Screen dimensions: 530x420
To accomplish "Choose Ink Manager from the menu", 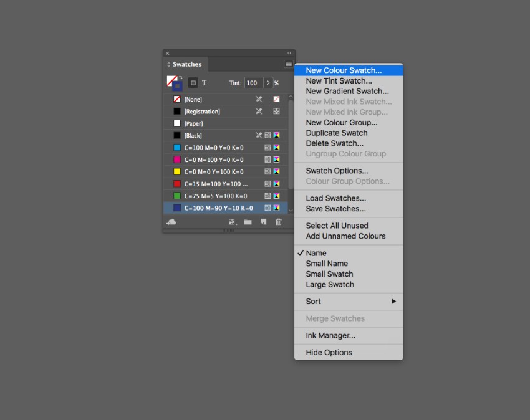I will click(330, 335).
